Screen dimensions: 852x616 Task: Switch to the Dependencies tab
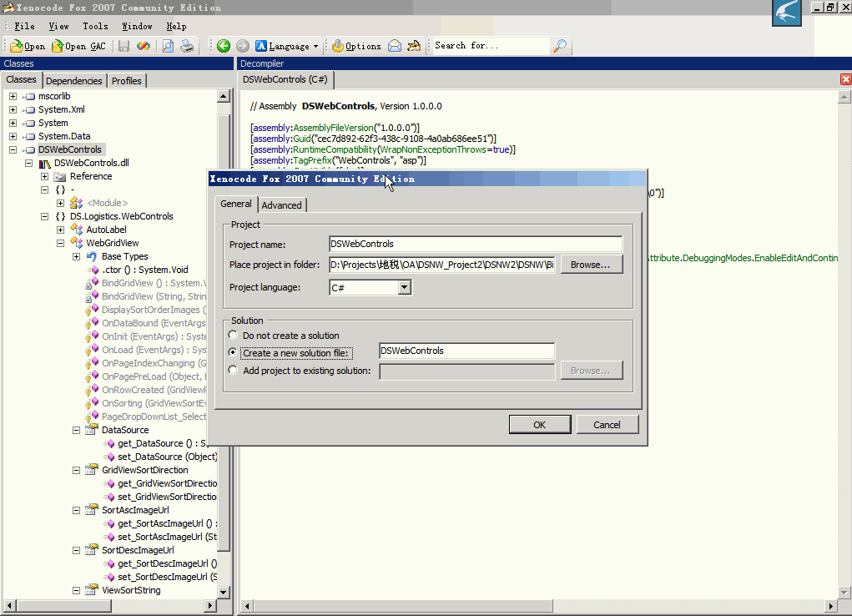click(74, 81)
